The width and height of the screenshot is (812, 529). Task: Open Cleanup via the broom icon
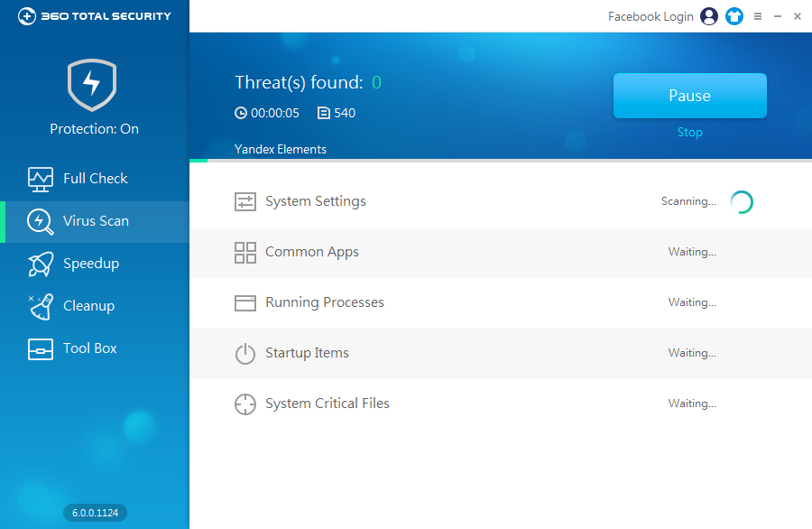41,307
